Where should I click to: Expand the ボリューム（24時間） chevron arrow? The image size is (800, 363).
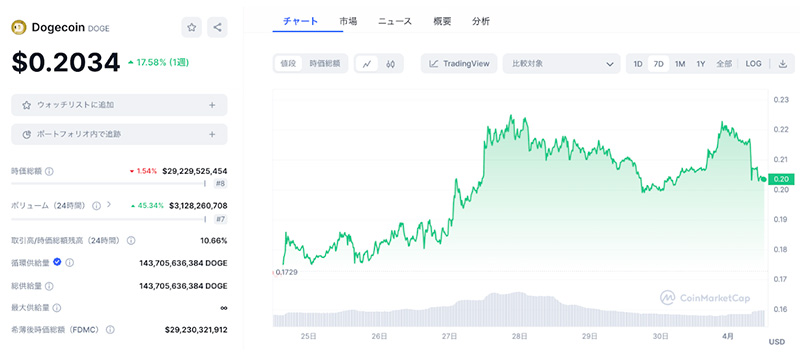(108, 205)
